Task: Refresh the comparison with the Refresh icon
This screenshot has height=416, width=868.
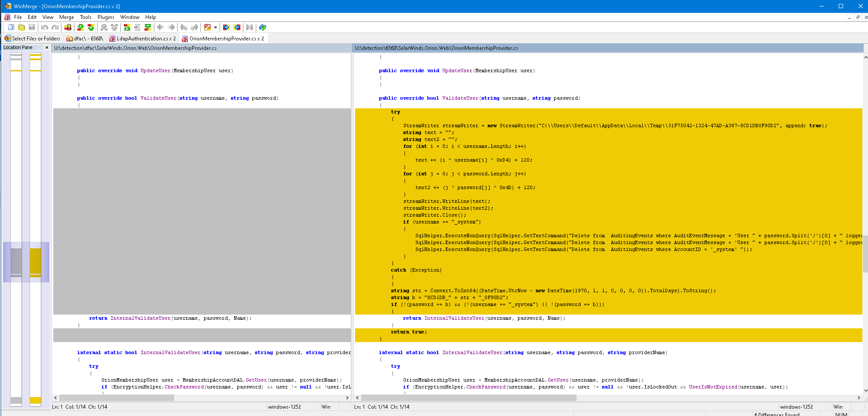Action: click(x=263, y=28)
